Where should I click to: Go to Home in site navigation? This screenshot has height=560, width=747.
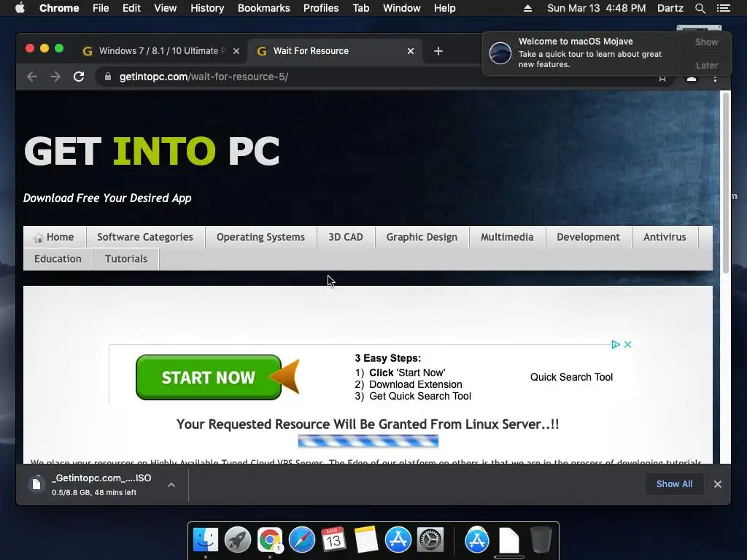tap(54, 237)
